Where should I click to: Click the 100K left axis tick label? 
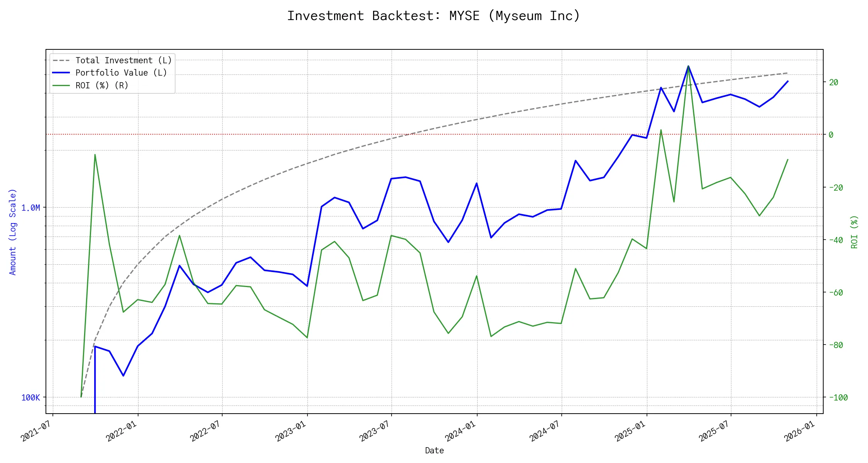coord(30,398)
